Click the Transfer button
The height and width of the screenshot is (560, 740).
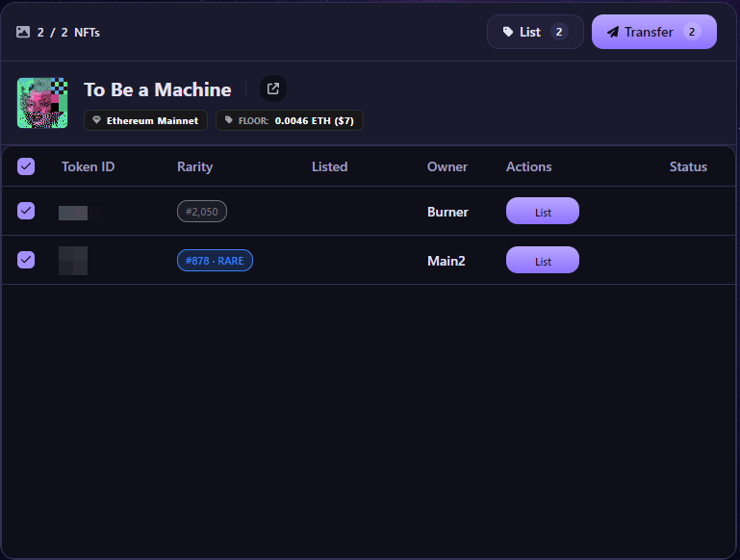point(654,32)
